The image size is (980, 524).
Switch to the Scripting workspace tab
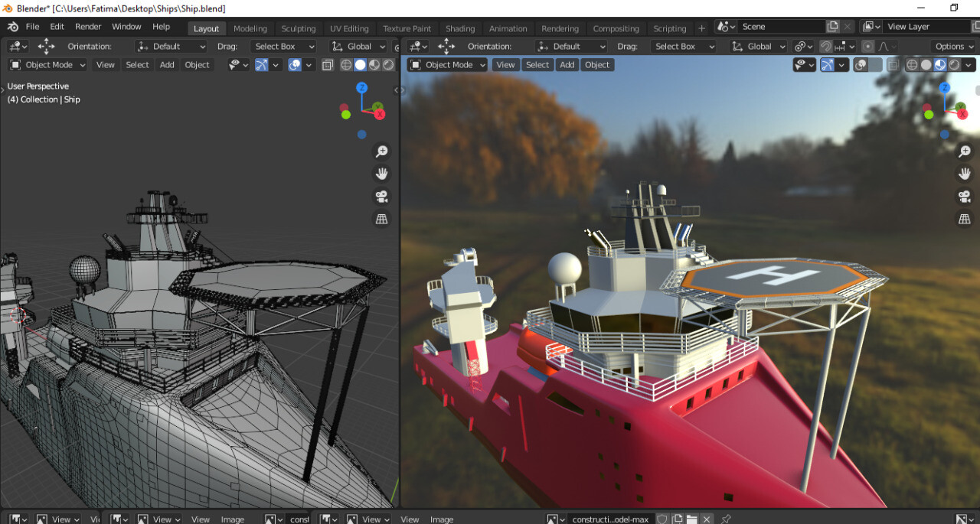point(670,28)
